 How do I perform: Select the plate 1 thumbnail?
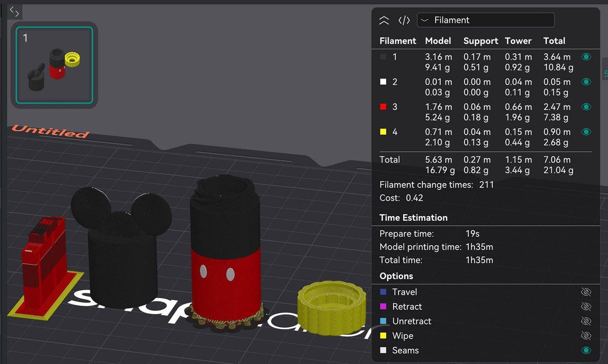point(54,65)
